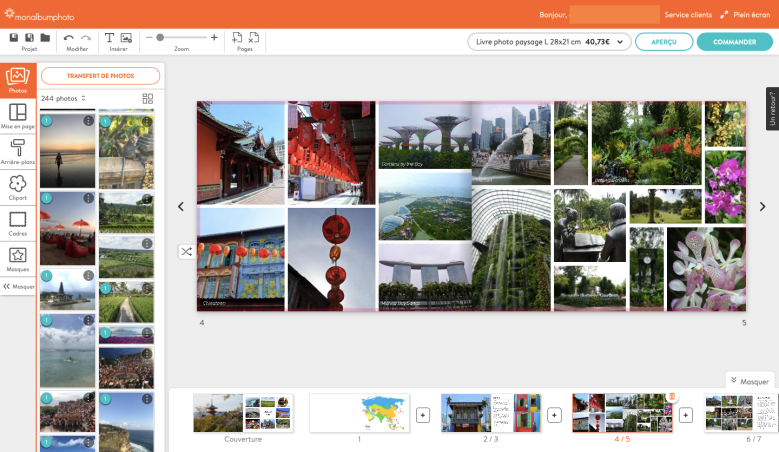The width and height of the screenshot is (779, 452).
Task: Open the project folder icon
Action: coord(45,37)
